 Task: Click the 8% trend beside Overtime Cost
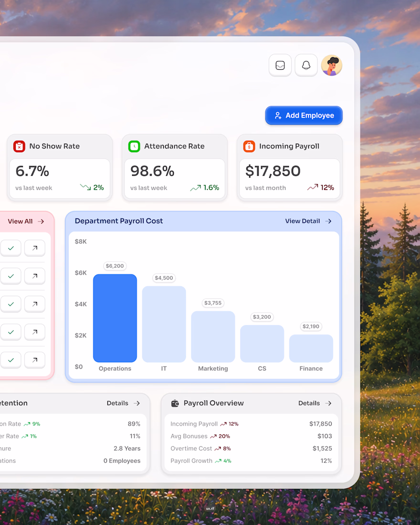pyautogui.click(x=223, y=449)
